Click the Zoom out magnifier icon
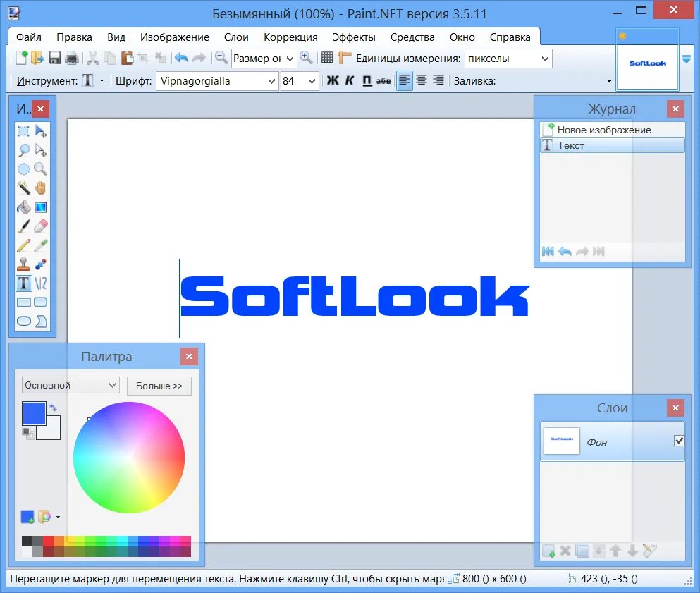The width and height of the screenshot is (700, 593). pos(221,58)
